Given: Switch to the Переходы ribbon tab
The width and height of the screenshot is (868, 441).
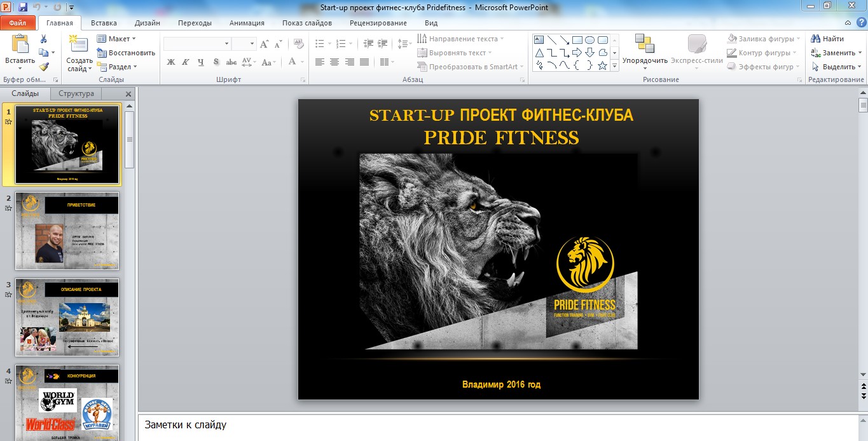Looking at the screenshot, I should pos(195,23).
